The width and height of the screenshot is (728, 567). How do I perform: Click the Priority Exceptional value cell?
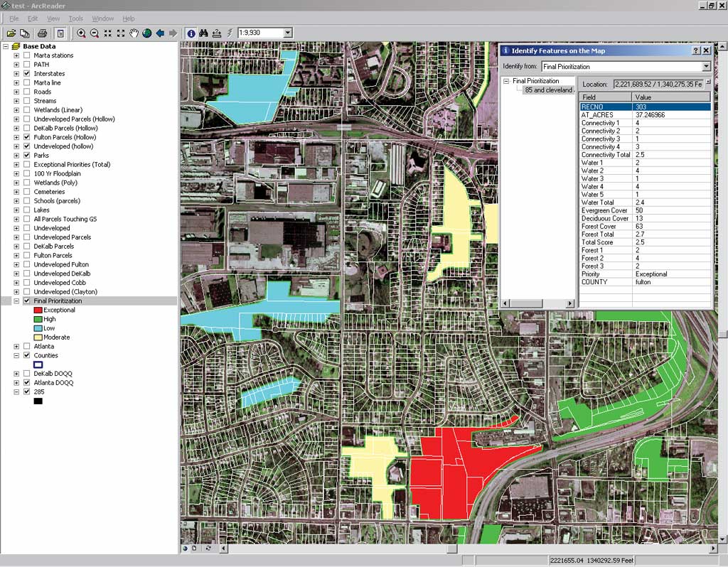(671, 274)
